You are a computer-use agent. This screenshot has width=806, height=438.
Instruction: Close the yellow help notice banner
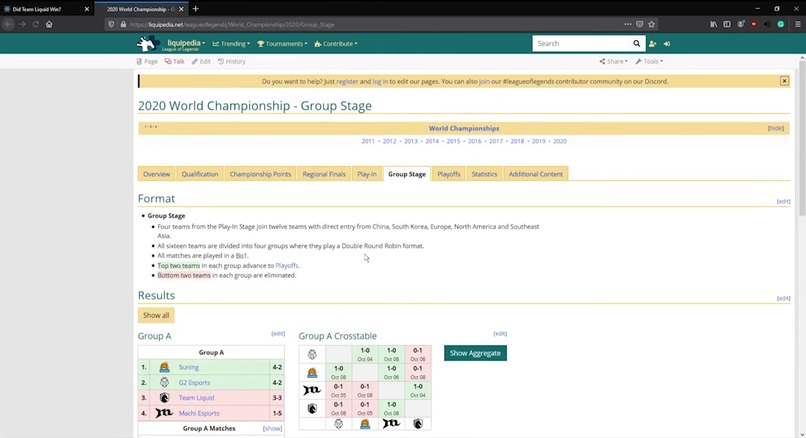[x=784, y=81]
